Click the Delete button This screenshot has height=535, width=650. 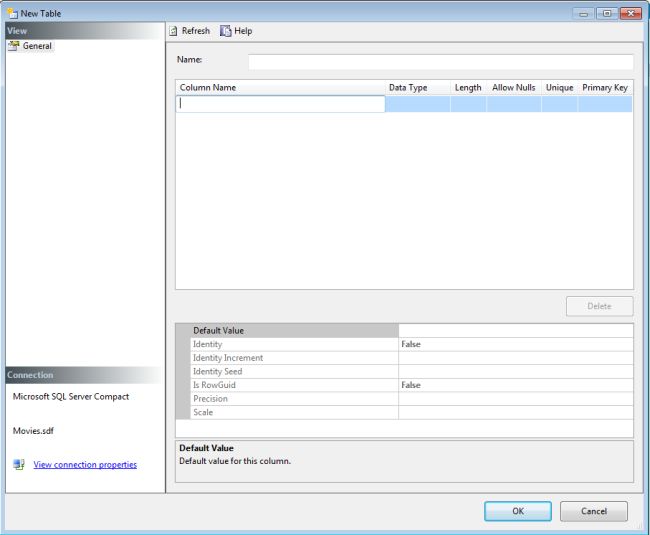[x=599, y=306]
